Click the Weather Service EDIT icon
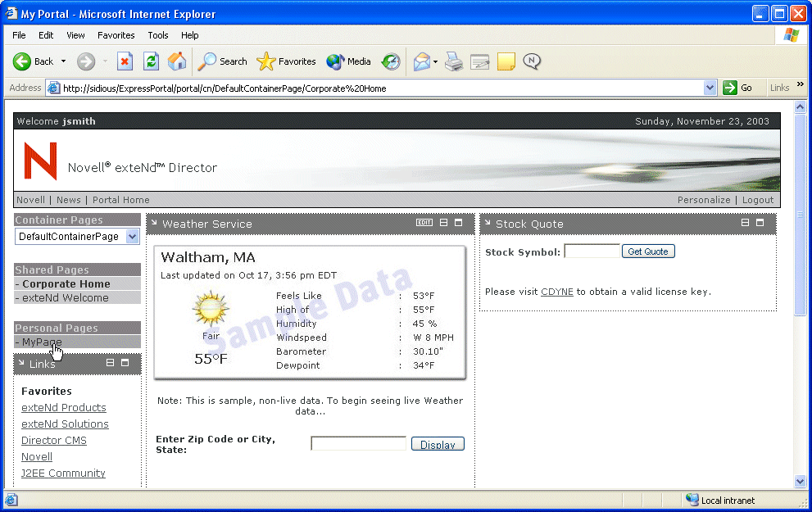This screenshot has width=812, height=512. click(424, 223)
